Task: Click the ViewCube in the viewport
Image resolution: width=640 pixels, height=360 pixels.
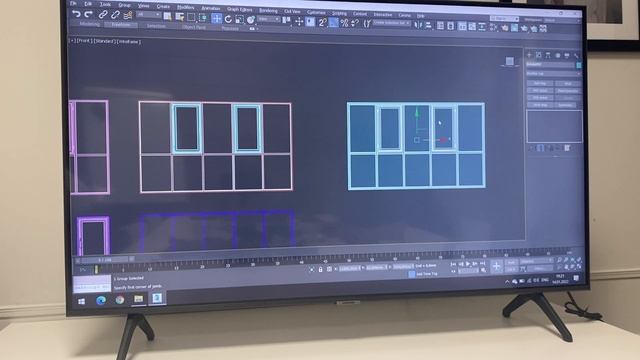Action: coord(509,61)
